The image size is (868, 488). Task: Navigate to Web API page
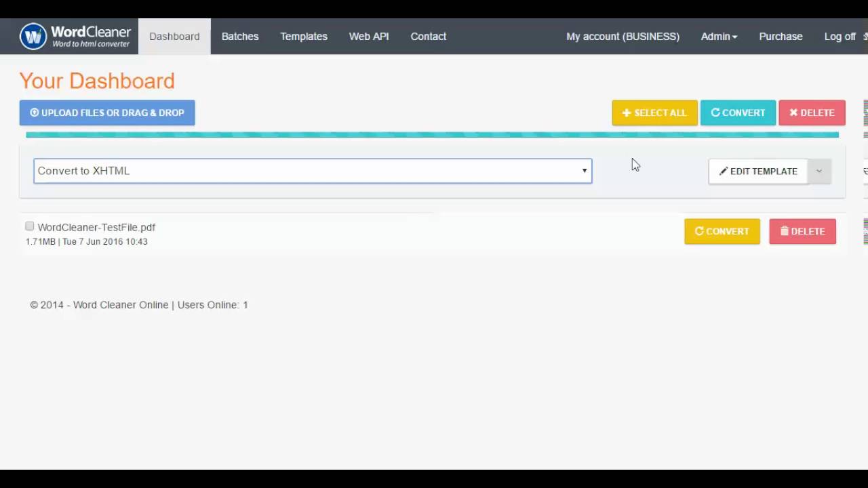click(x=369, y=37)
